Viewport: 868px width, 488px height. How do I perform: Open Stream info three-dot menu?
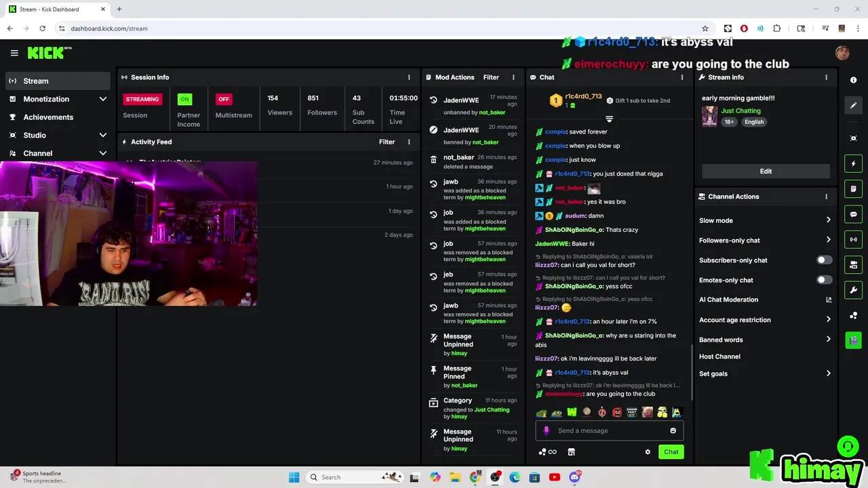point(826,77)
